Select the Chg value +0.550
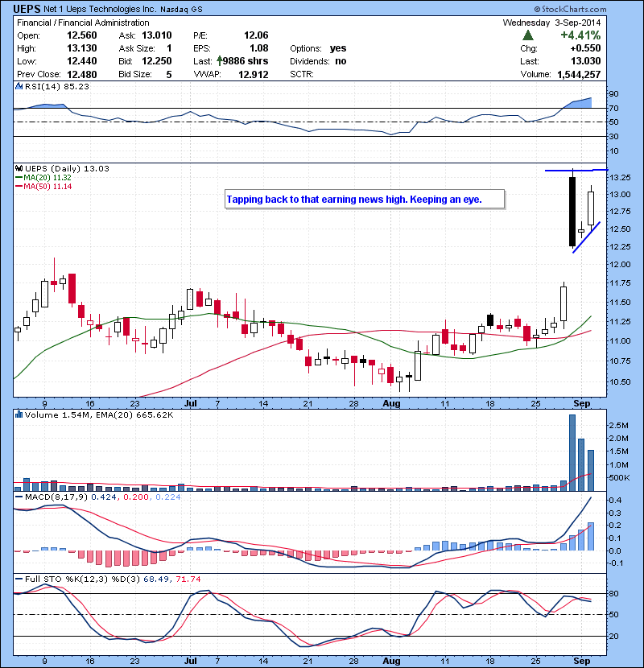This screenshot has width=644, height=668. [585, 48]
